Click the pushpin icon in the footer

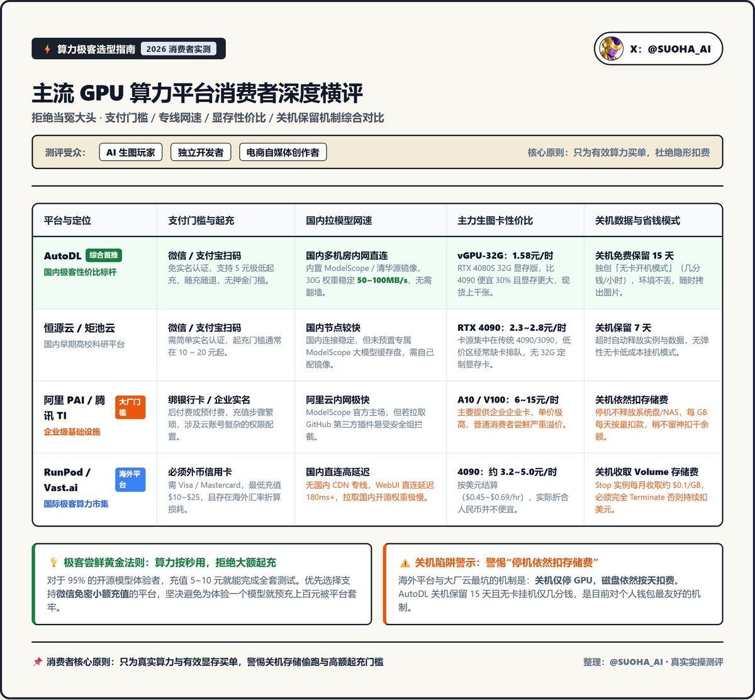tap(38, 662)
